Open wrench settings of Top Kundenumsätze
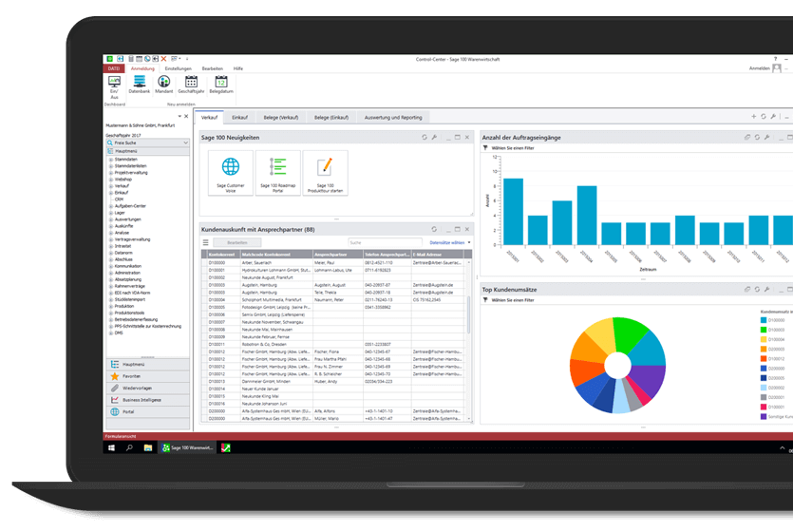The image size is (793, 532). click(x=766, y=289)
